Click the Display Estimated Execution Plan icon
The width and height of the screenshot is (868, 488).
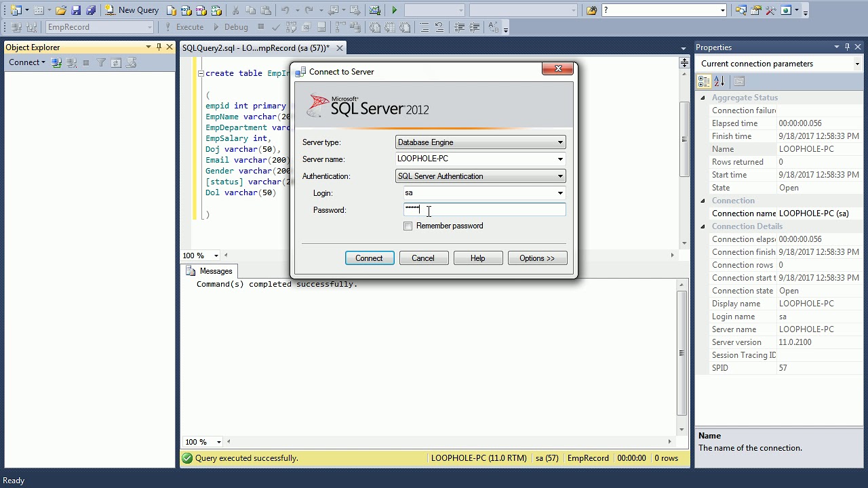click(x=291, y=27)
